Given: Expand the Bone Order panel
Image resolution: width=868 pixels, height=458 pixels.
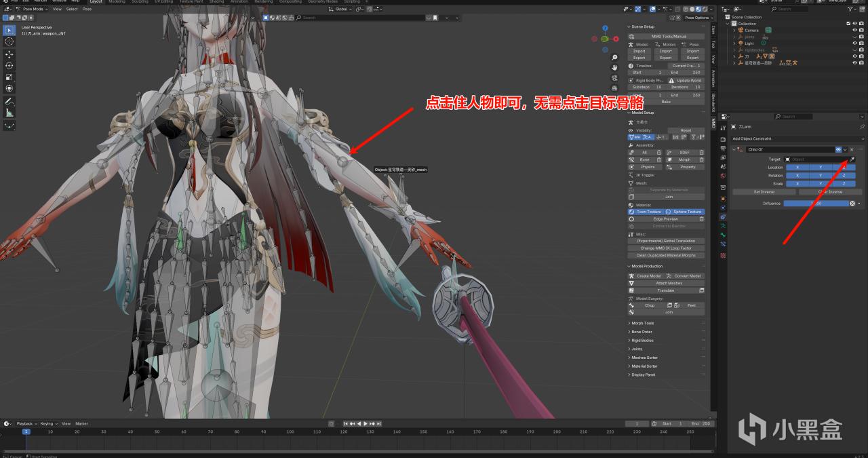Looking at the screenshot, I should pyautogui.click(x=642, y=332).
